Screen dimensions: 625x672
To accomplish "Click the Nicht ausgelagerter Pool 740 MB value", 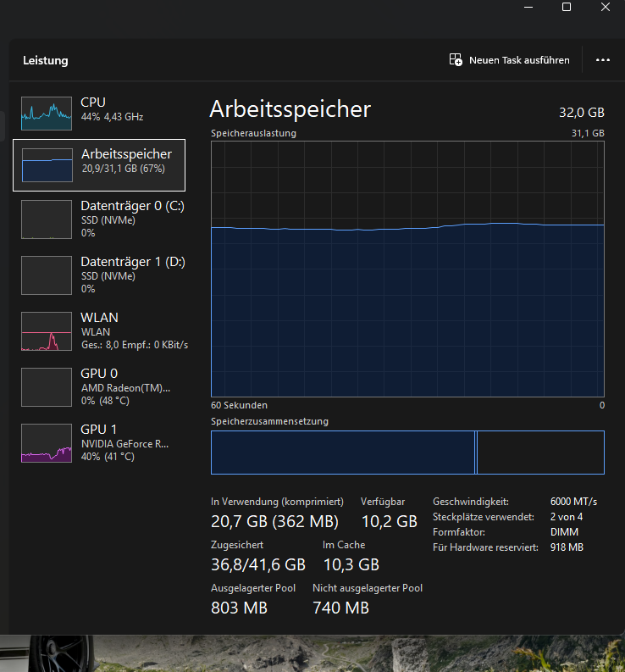I will click(340, 608).
